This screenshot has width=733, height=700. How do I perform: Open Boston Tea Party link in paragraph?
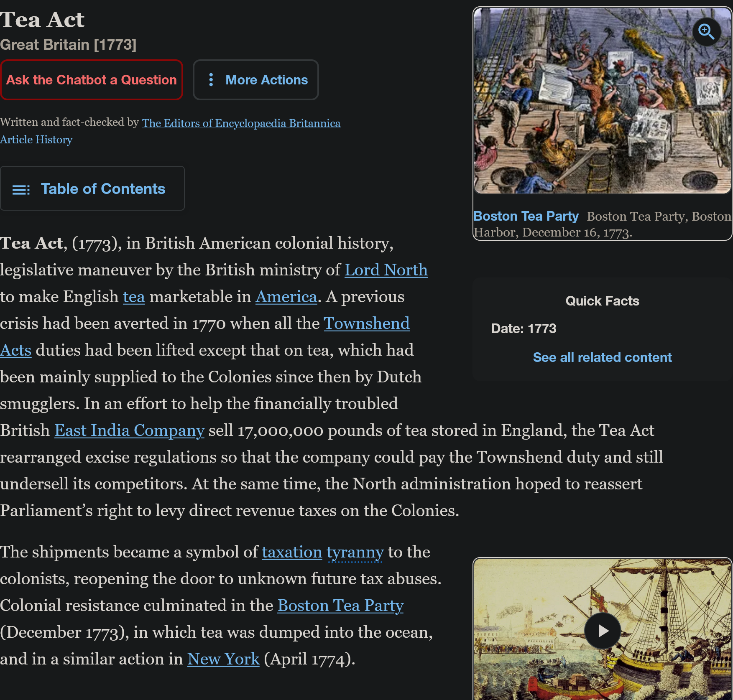[x=340, y=606]
